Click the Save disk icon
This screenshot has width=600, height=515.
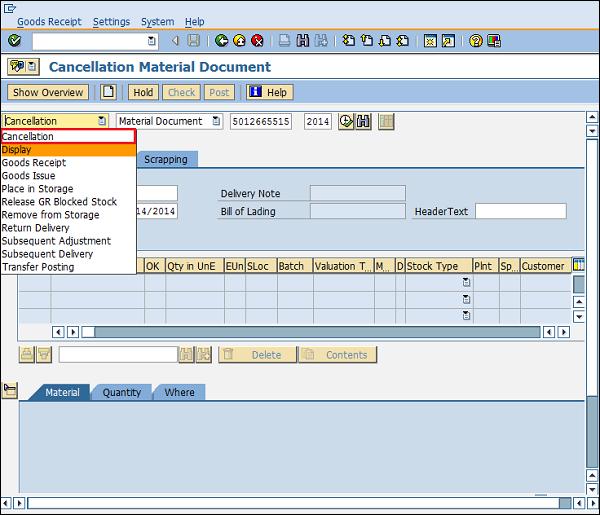(x=194, y=41)
